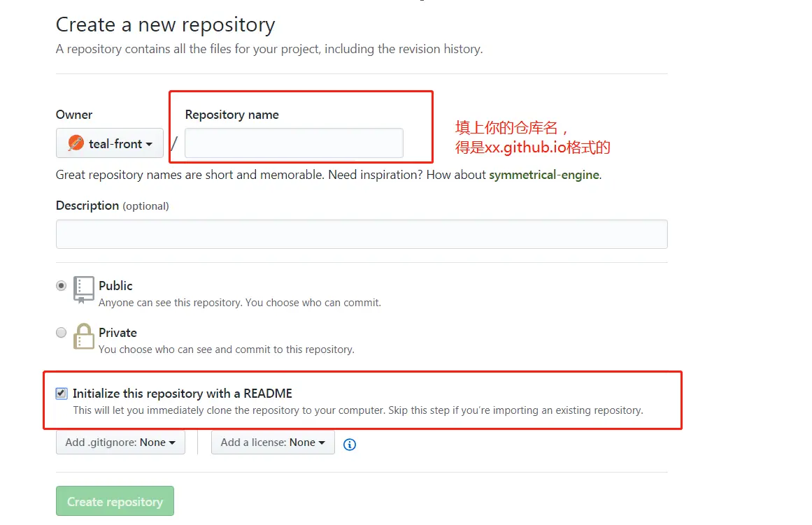
Task: Select the Public radio button
Action: point(61,286)
